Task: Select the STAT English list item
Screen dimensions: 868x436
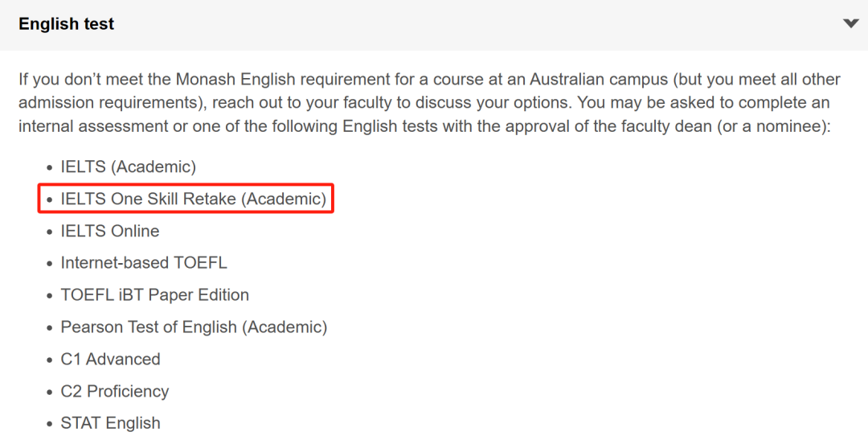Action: click(110, 423)
